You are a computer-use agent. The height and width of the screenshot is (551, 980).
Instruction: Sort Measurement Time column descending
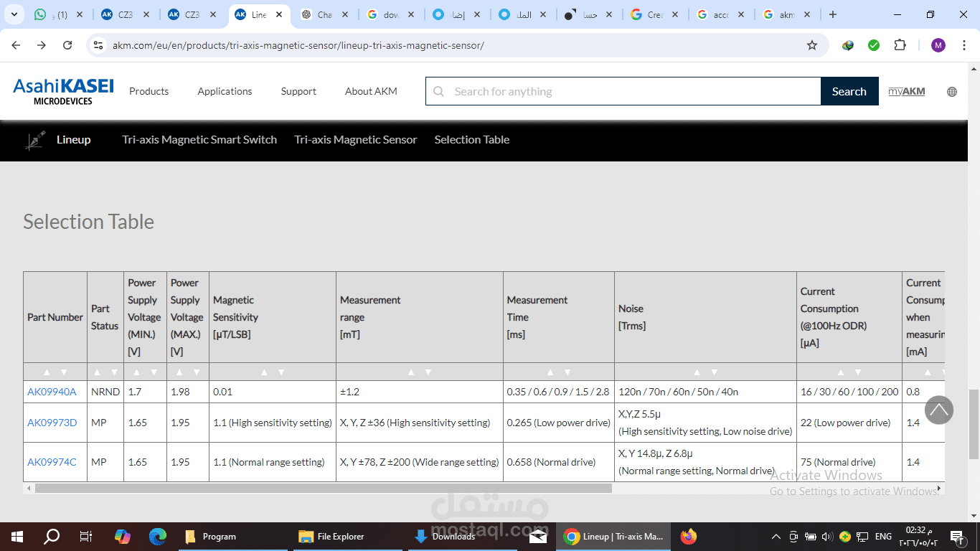567,372
